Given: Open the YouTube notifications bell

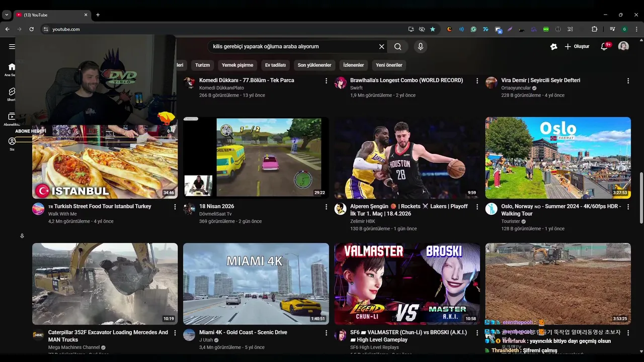Looking at the screenshot, I should click(605, 47).
